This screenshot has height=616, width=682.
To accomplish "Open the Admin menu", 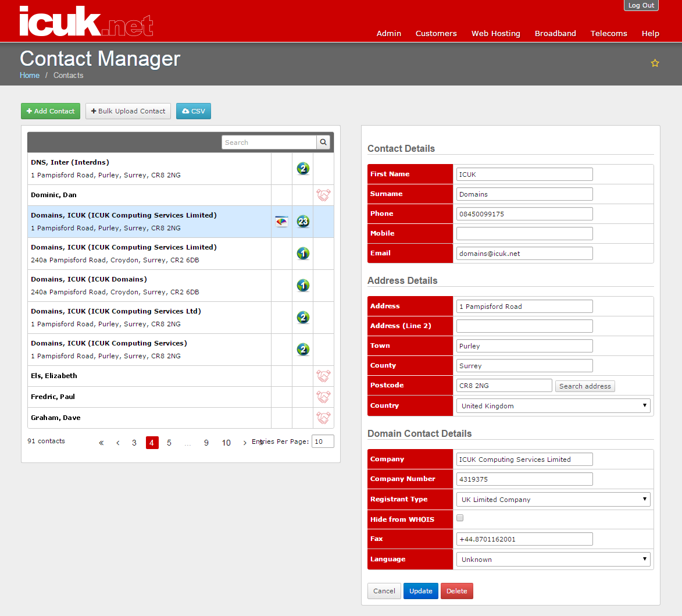I will (x=389, y=34).
